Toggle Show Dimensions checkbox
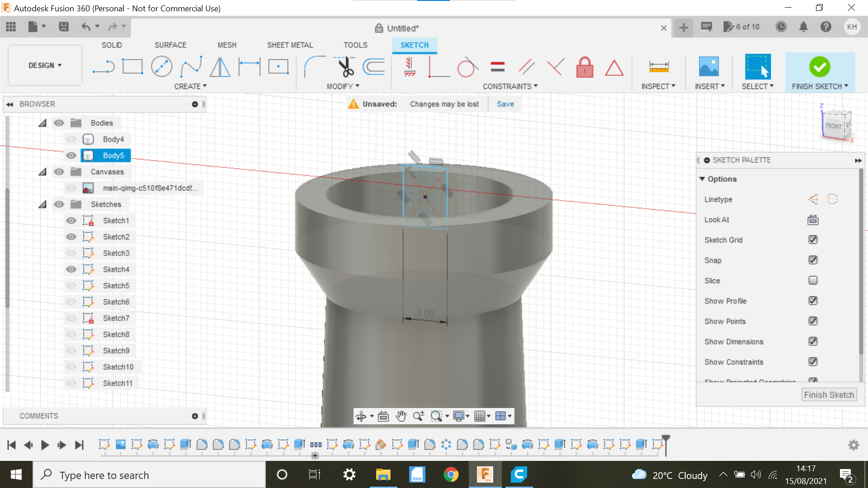Screen dimensions: 868x488 click(x=813, y=342)
